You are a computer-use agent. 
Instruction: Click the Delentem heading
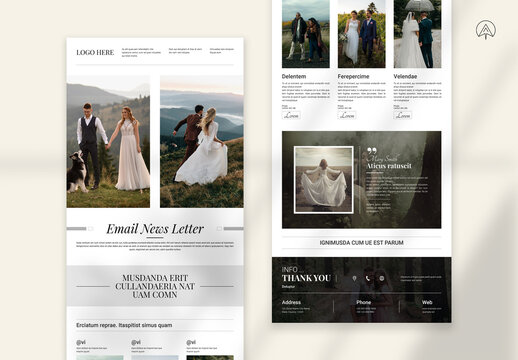tap(294, 76)
